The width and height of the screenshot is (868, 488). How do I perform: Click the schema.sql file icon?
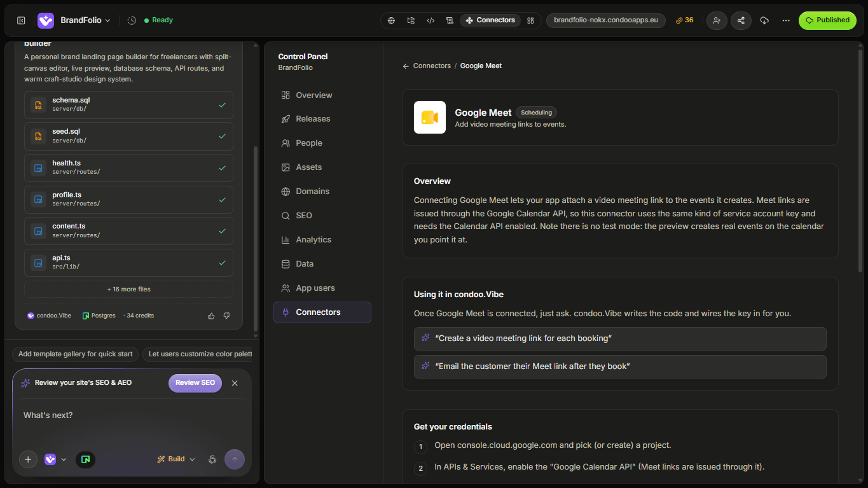39,105
